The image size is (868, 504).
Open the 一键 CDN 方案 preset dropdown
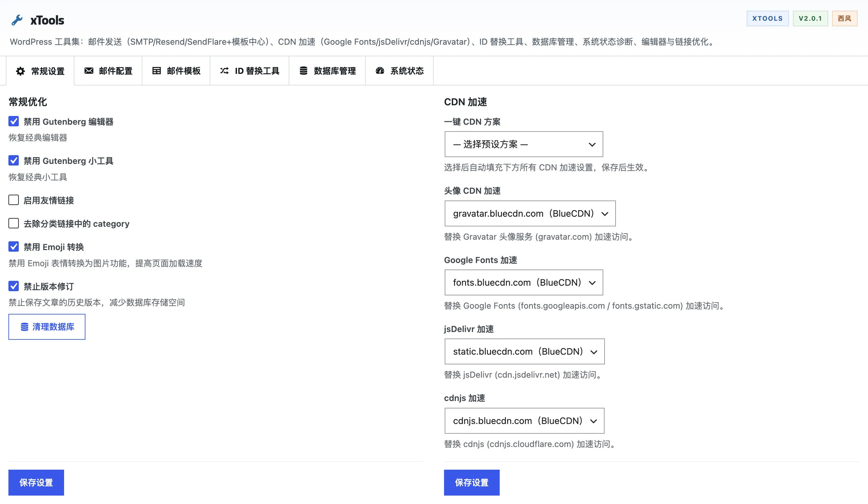[523, 144]
